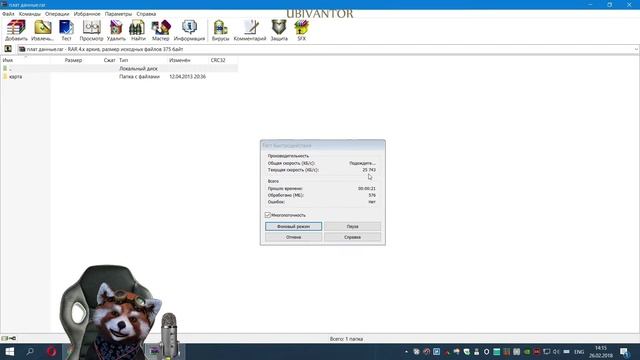Show hidden tray icons chevron
The image size is (640, 360).
pyautogui.click(x=406, y=352)
